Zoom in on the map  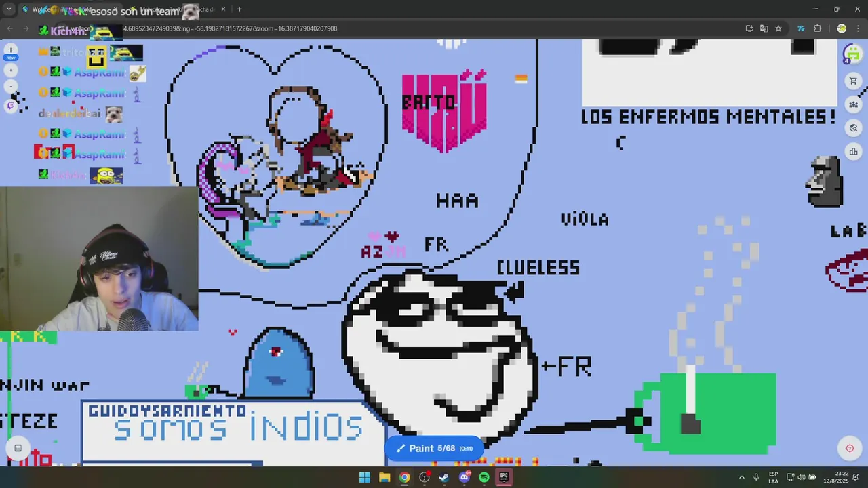[x=11, y=70]
